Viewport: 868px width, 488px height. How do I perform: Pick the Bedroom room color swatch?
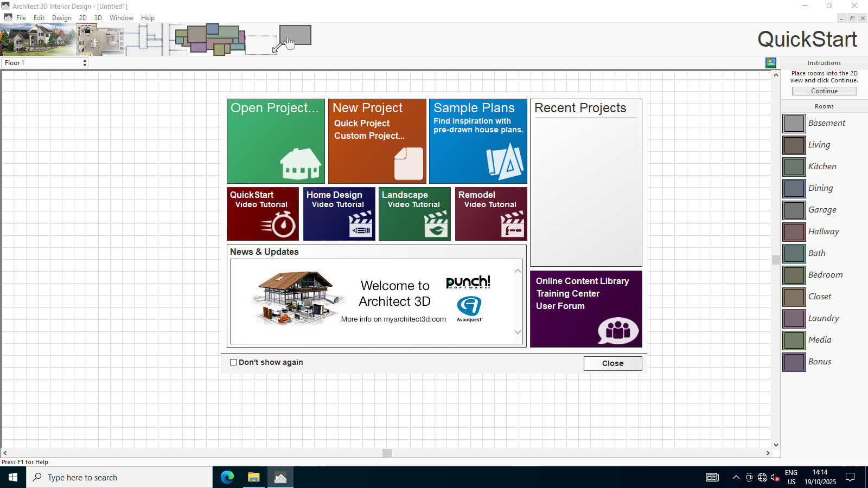[x=794, y=275]
